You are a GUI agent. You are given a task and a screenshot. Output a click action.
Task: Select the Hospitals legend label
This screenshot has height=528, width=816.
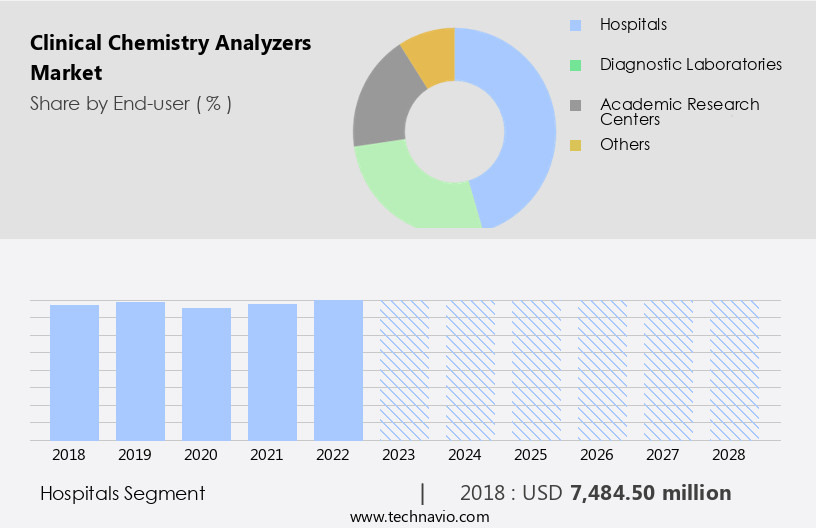click(633, 24)
